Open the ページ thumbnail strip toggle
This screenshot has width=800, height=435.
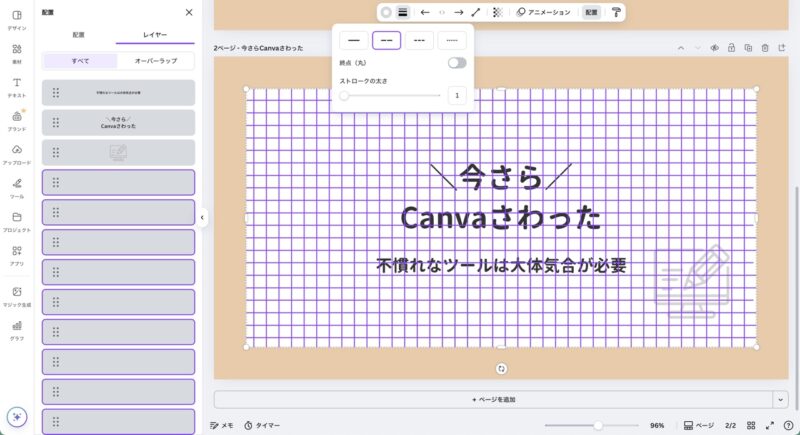pos(698,425)
